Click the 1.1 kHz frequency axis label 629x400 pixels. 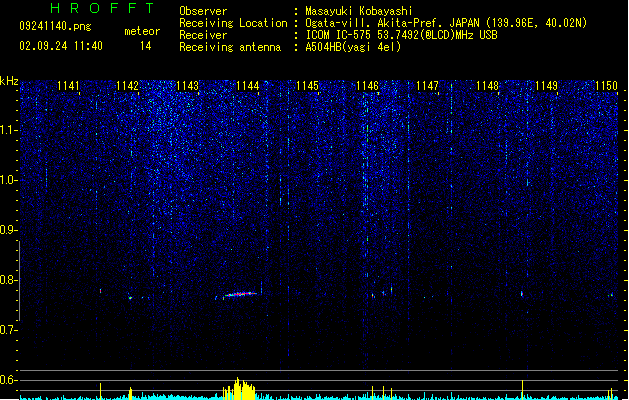pyautogui.click(x=8, y=130)
